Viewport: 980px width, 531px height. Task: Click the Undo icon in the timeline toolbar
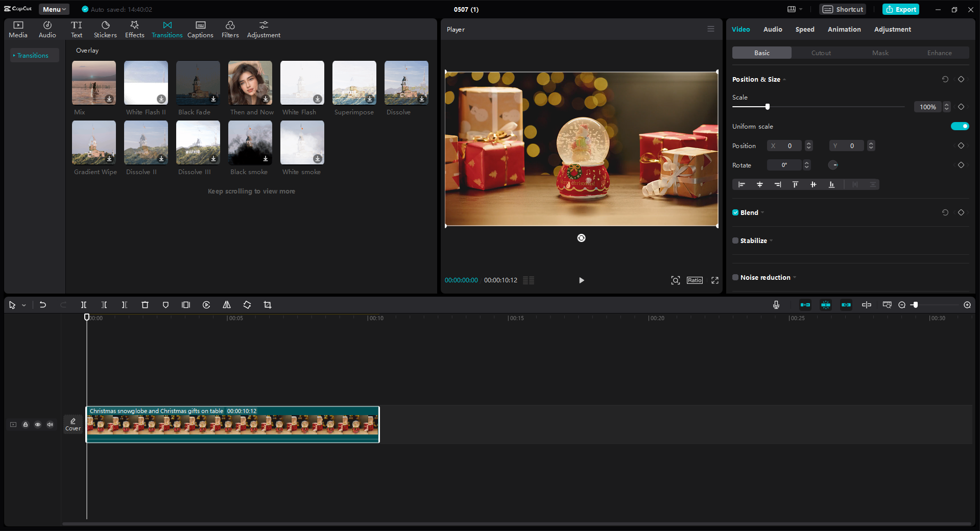pyautogui.click(x=43, y=305)
